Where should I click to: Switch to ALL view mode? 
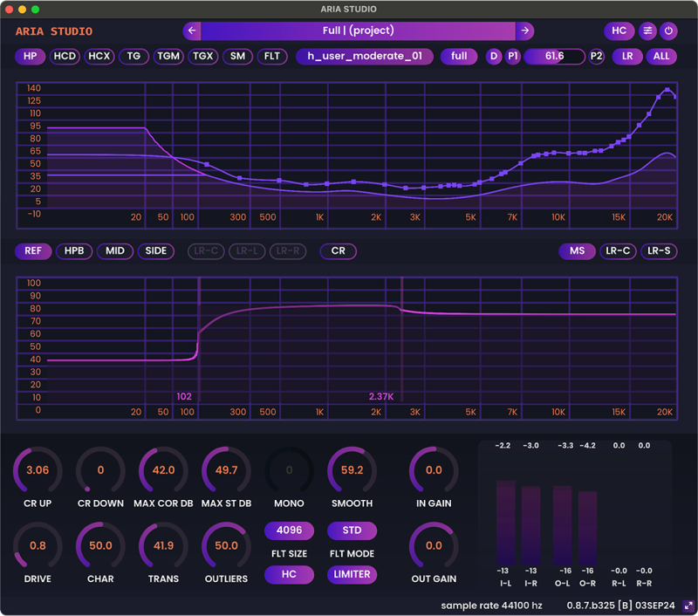coord(661,56)
